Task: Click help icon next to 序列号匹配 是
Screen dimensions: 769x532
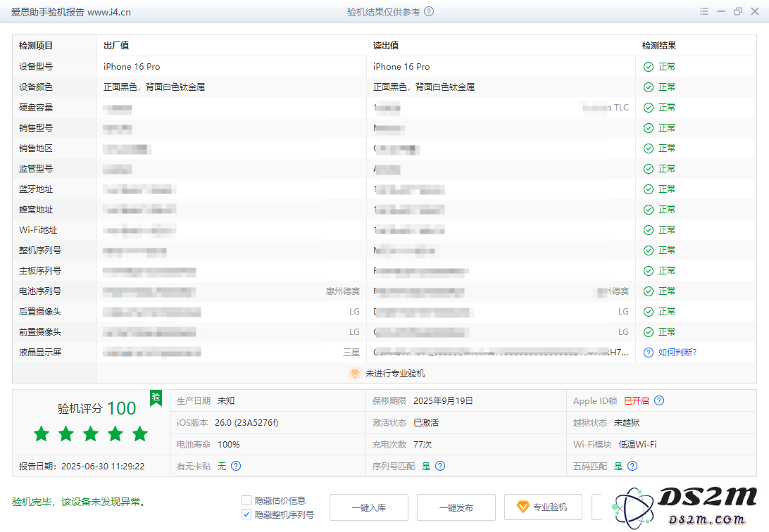Action: (x=440, y=466)
